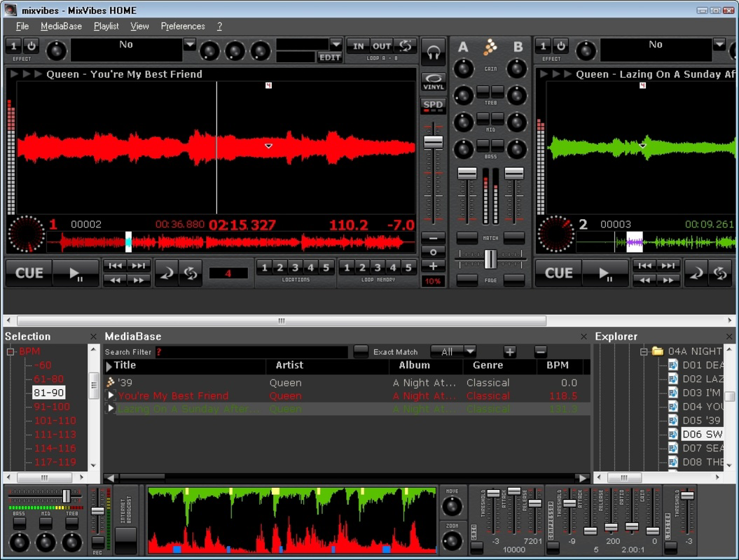Select the SPD speed mode icon
This screenshot has height=560, width=739.
pos(434,105)
